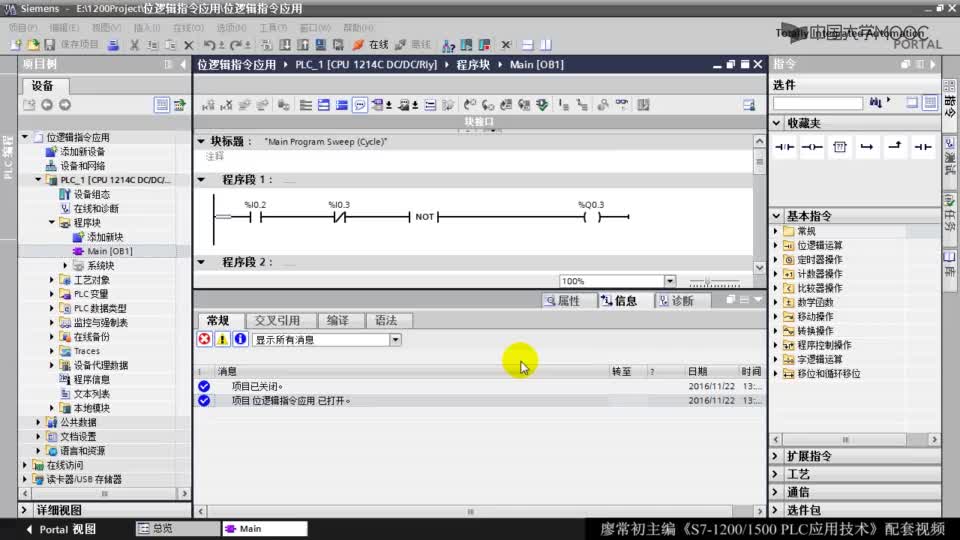Toggle absolute/symbolic operands icon in editor toolbar
The width and height of the screenshot is (960, 540).
(380, 105)
